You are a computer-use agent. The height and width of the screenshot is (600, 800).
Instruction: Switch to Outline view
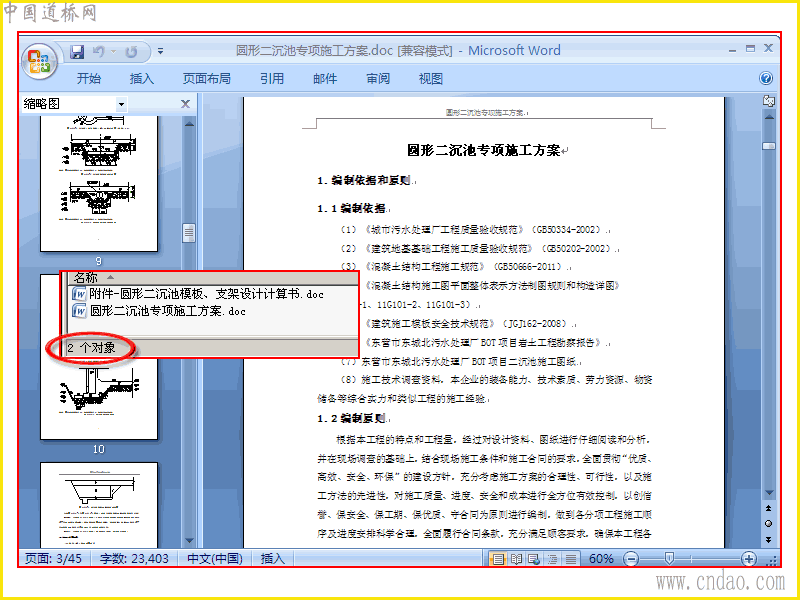coord(553,559)
